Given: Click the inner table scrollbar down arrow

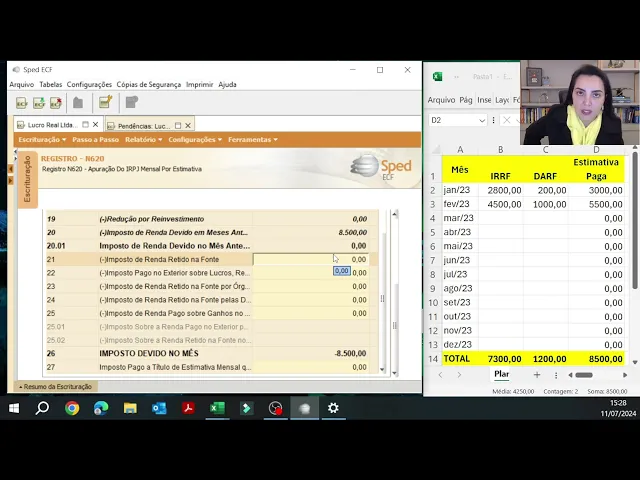Looking at the screenshot, I should (382, 369).
